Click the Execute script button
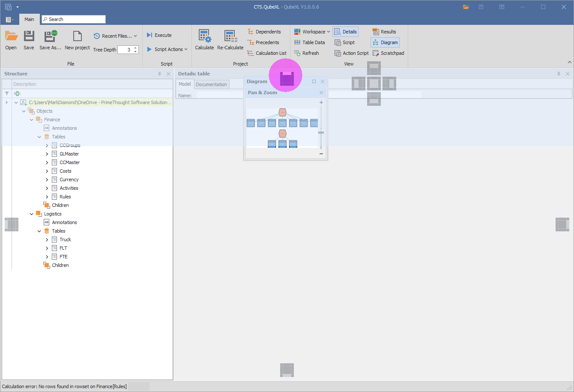This screenshot has width=574, height=392. pyautogui.click(x=159, y=35)
